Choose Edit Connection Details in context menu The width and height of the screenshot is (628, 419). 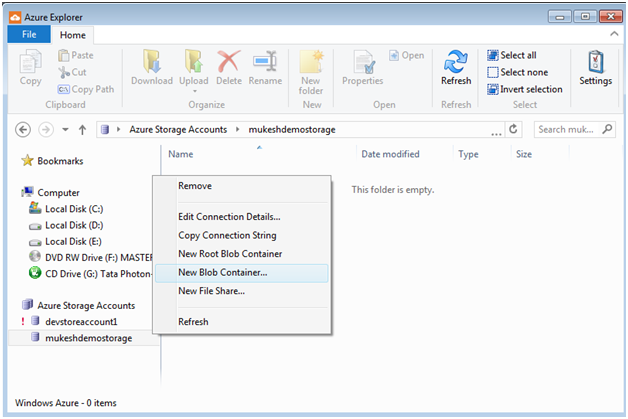[242, 217]
